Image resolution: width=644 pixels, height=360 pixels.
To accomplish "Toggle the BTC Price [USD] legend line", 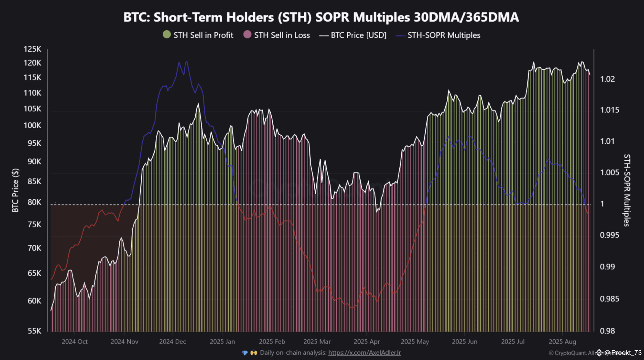I will click(x=324, y=35).
